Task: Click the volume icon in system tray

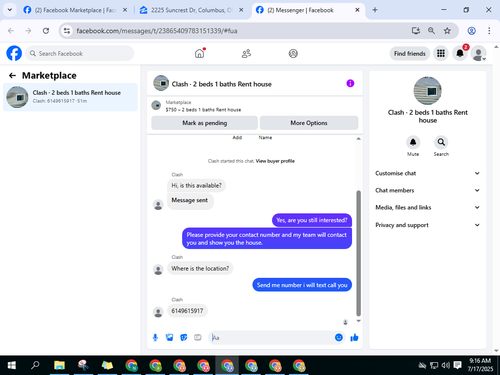Action: click(x=445, y=365)
